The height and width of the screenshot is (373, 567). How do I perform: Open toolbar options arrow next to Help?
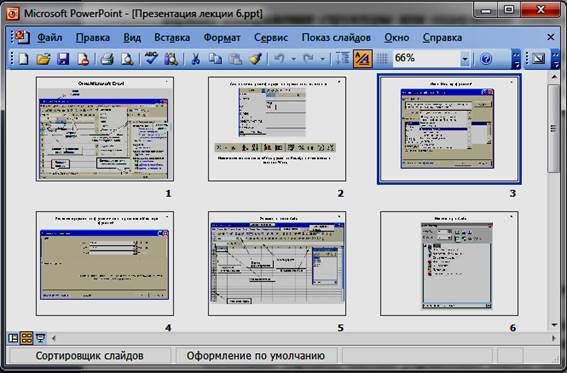pyautogui.click(x=516, y=59)
